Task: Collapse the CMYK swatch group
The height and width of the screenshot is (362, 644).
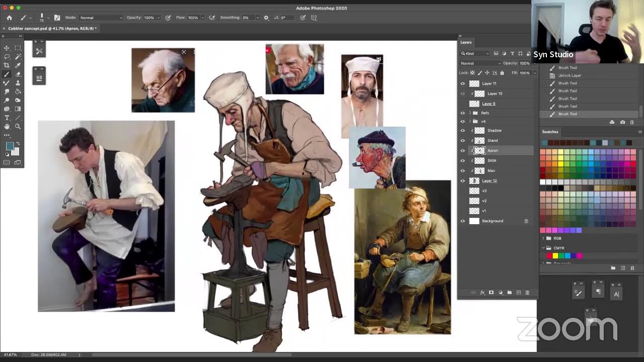Action: pyautogui.click(x=543, y=248)
